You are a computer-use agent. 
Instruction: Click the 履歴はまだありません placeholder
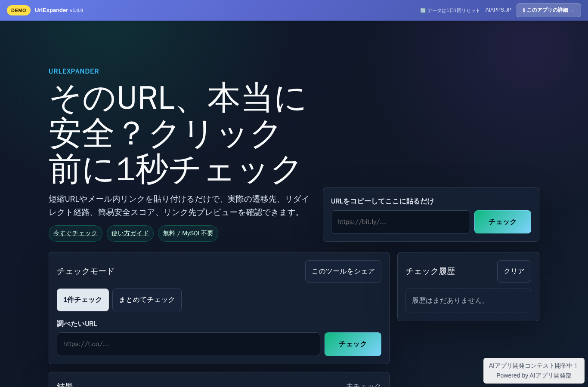468,301
